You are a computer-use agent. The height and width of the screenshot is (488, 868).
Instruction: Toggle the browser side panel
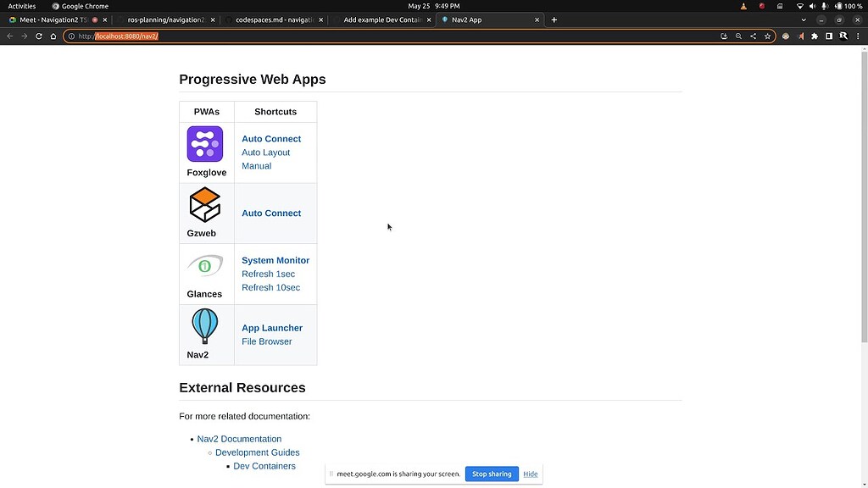tap(829, 36)
